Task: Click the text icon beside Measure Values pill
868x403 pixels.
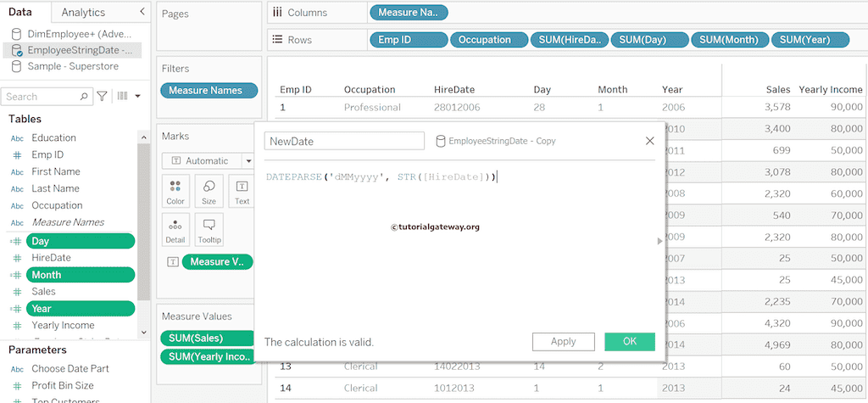Action: [x=173, y=262]
